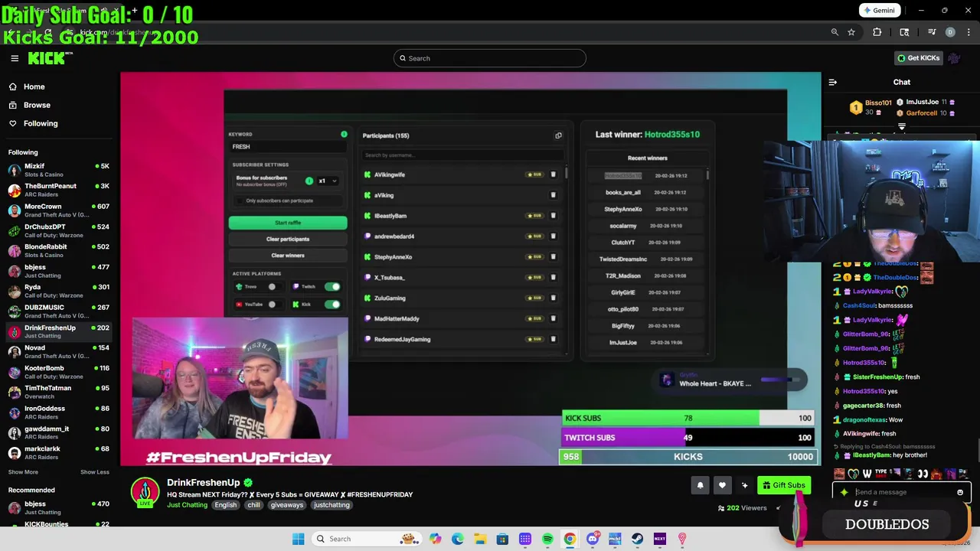Open Microsoft Edge from the taskbar

458,539
